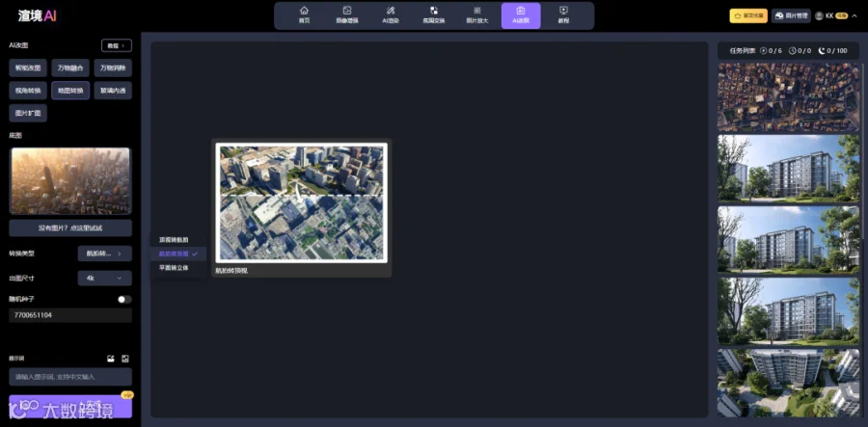868x427 pixels.
Task: Select the 视角转换 mode
Action: 28,91
